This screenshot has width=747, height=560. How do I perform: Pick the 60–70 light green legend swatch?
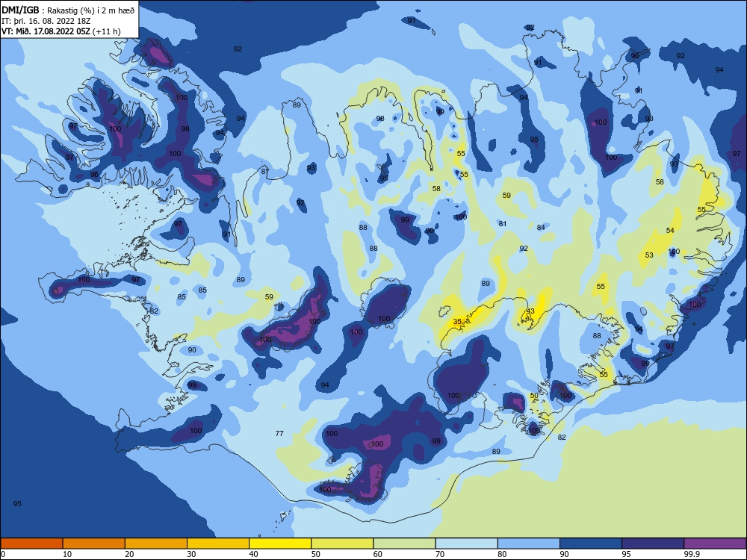pos(404,544)
